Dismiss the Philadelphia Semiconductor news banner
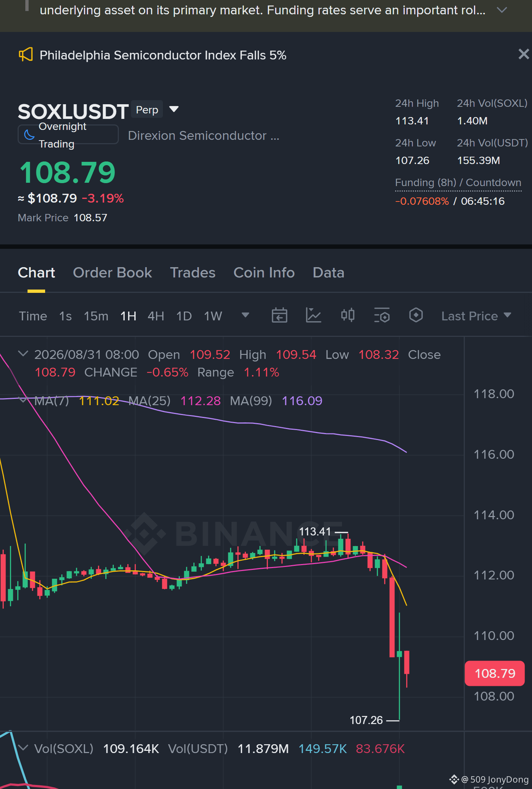Image resolution: width=532 pixels, height=789 pixels. click(524, 54)
